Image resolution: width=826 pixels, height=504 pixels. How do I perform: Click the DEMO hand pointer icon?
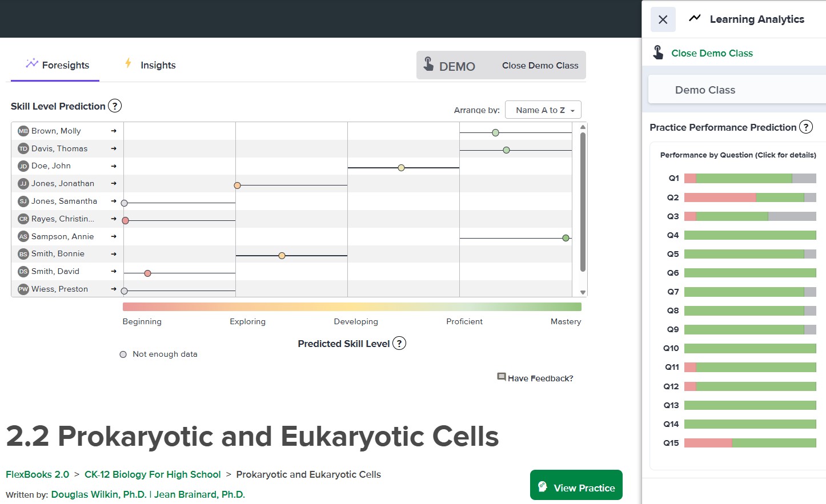coord(428,64)
